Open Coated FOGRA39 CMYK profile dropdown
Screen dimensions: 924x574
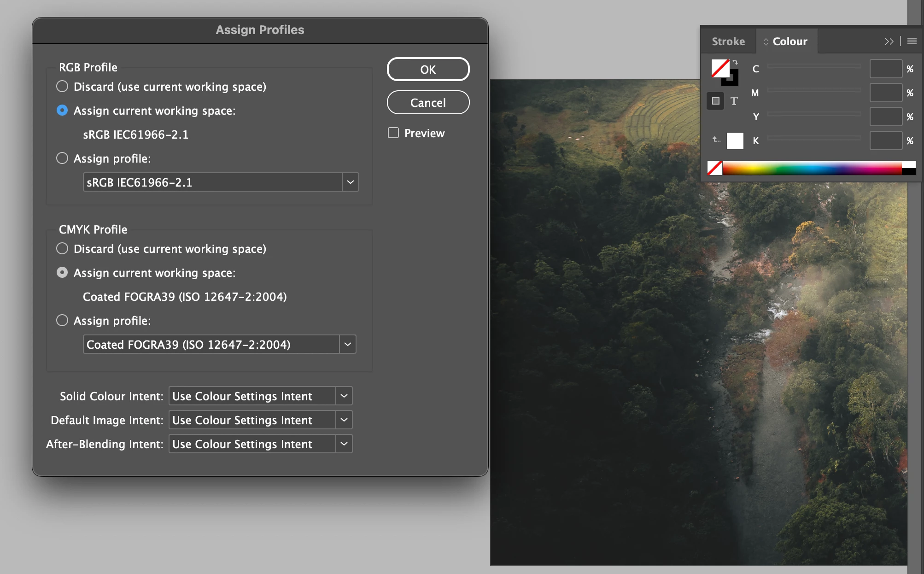pos(348,345)
